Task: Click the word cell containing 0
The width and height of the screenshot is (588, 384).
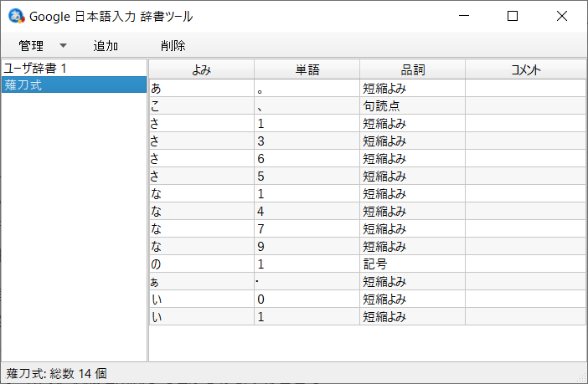Action: pyautogui.click(x=307, y=300)
